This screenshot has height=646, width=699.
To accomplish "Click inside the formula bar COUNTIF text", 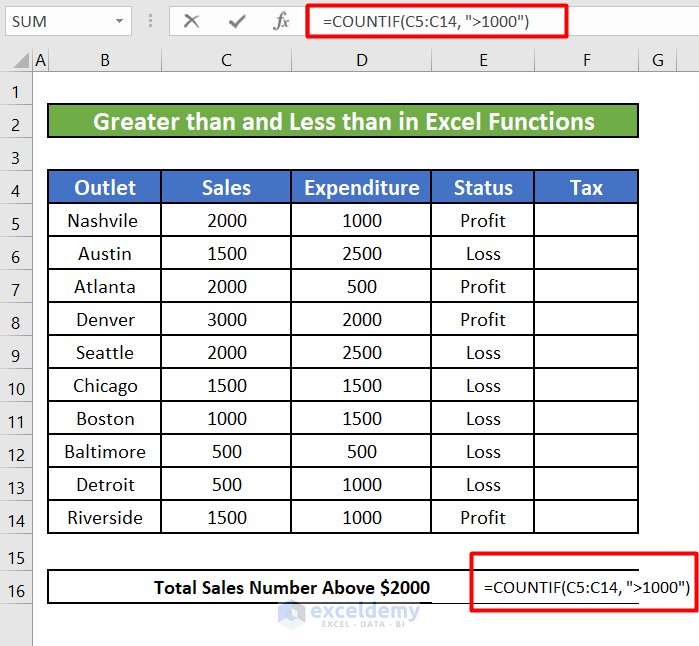I will coord(426,21).
